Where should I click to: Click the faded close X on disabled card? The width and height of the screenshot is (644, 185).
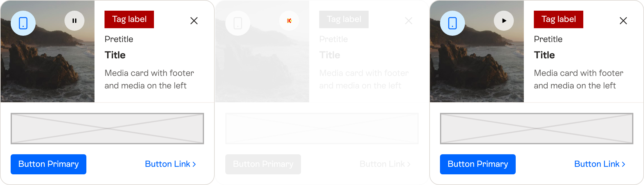point(409,21)
